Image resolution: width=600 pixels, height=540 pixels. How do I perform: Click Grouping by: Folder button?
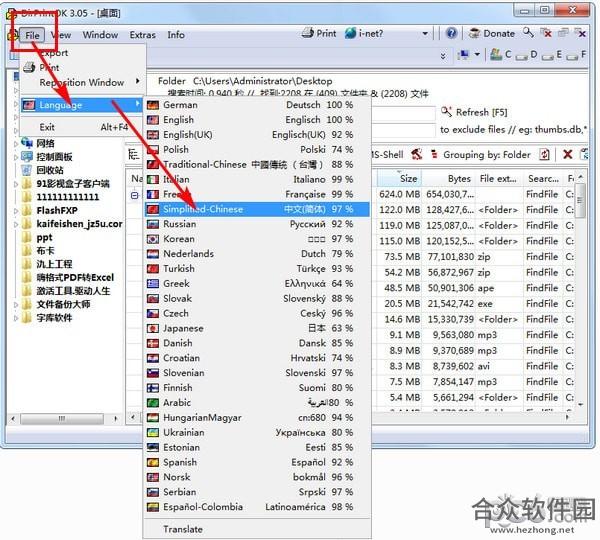pos(482,155)
